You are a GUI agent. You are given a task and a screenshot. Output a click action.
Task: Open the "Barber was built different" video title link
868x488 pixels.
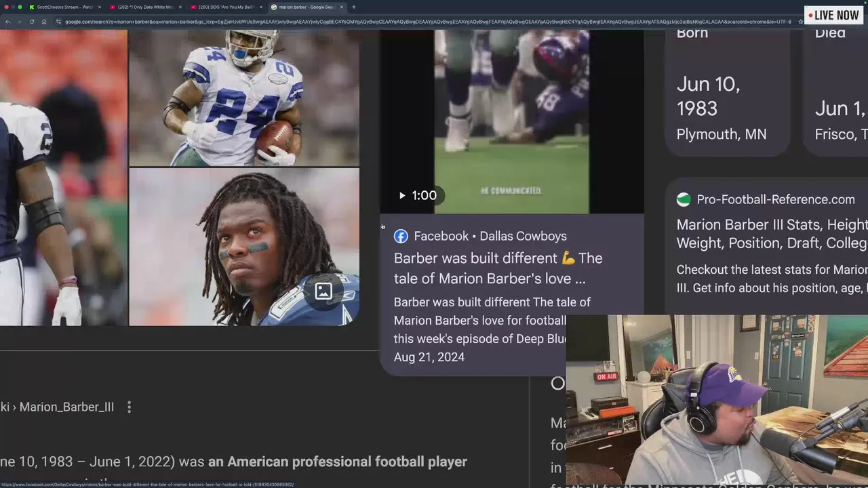pyautogui.click(x=498, y=268)
